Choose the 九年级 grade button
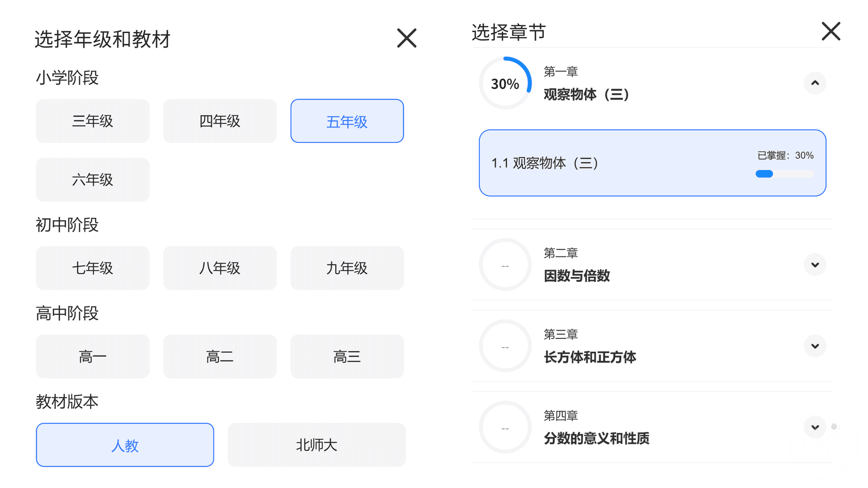868x488 pixels. [x=347, y=268]
